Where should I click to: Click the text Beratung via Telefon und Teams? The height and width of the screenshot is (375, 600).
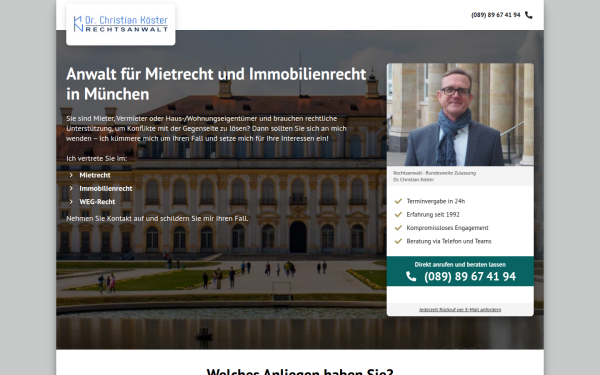(449, 241)
